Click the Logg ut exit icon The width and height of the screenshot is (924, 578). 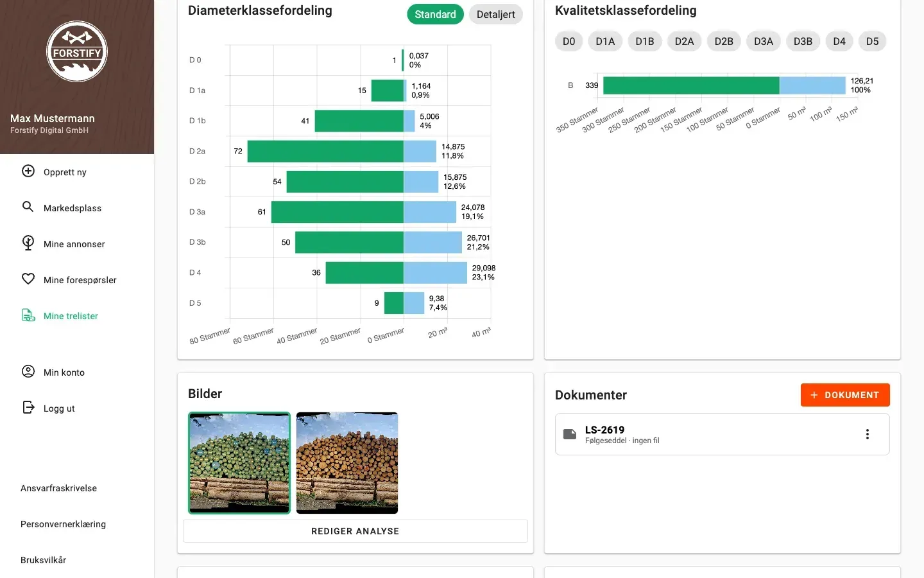28,407
